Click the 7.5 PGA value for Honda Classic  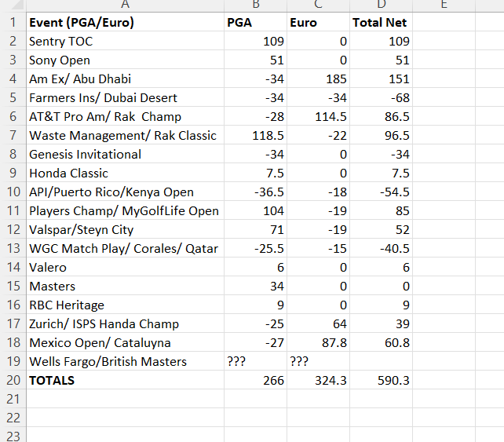click(x=256, y=173)
